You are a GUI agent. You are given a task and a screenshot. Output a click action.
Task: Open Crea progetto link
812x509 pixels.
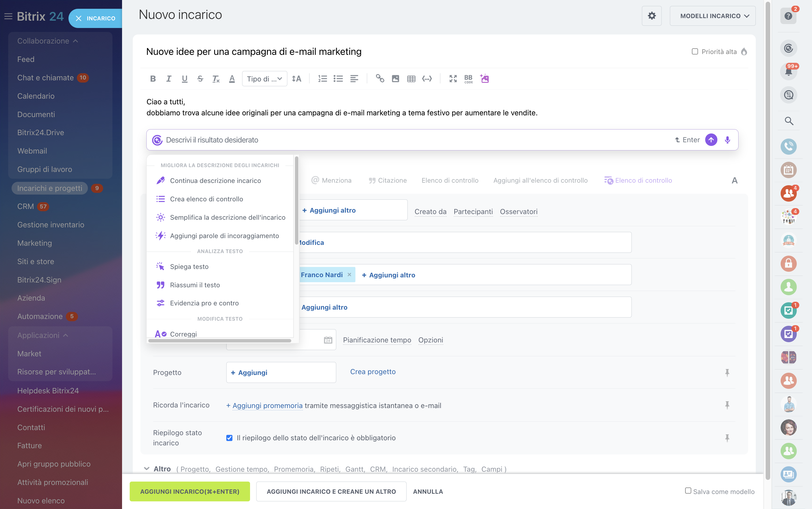(373, 372)
